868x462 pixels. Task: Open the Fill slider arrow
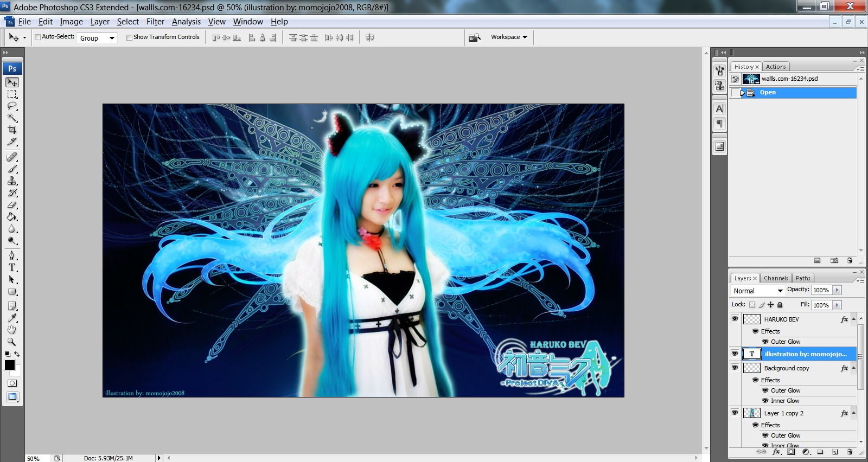point(837,305)
